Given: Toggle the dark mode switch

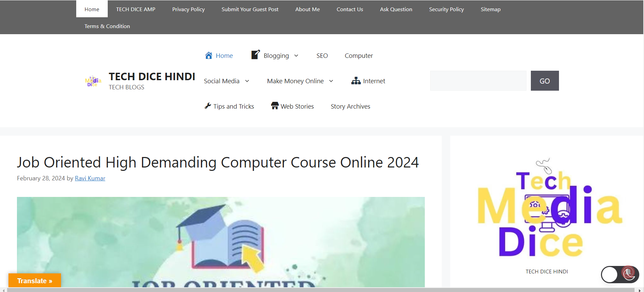Looking at the screenshot, I should (620, 274).
